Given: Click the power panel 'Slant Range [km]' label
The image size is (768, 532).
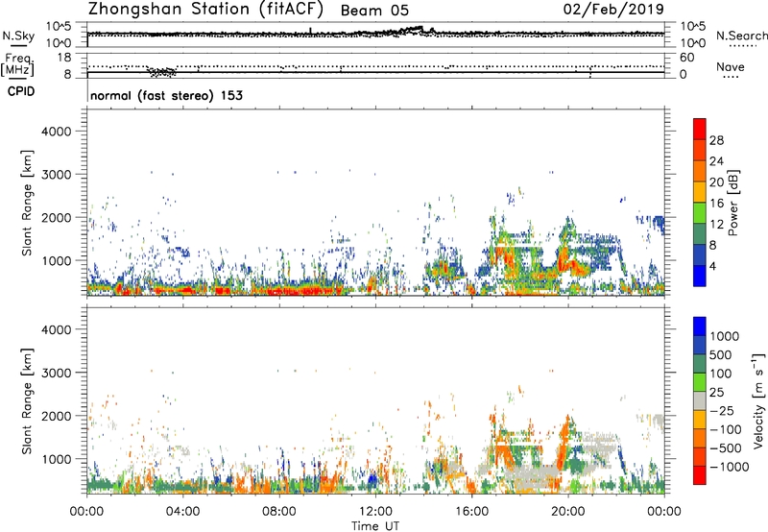Looking at the screenshot, I should tap(27, 203).
